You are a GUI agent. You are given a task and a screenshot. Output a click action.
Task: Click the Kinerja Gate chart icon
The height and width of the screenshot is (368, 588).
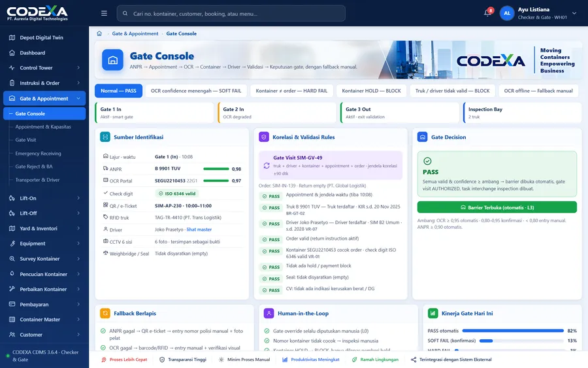point(433,313)
